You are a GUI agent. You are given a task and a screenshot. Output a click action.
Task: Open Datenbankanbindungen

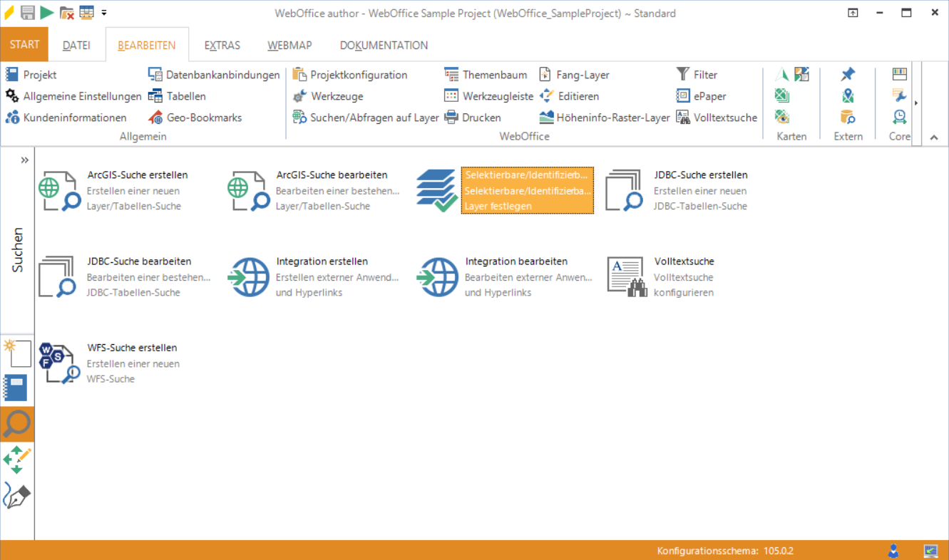click(x=214, y=75)
